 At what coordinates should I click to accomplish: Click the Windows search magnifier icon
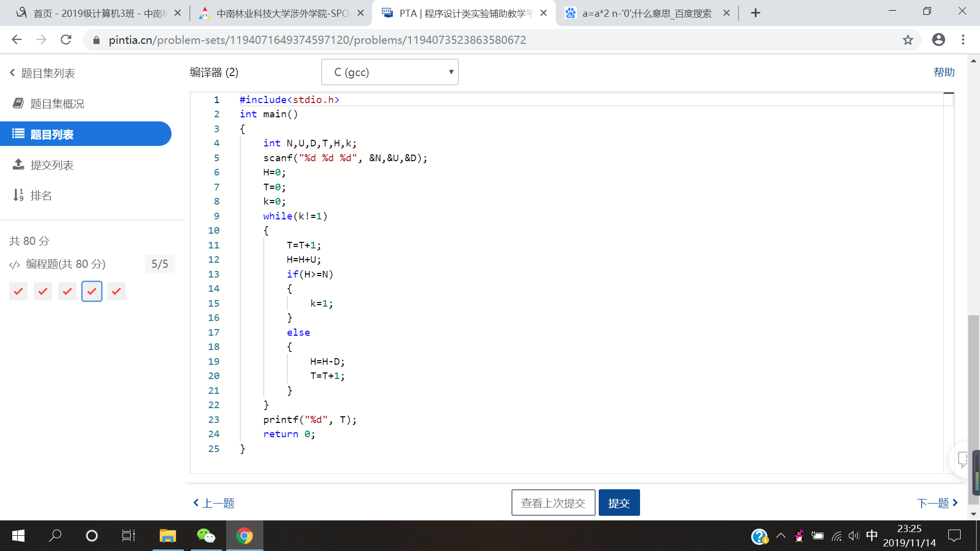(55, 536)
